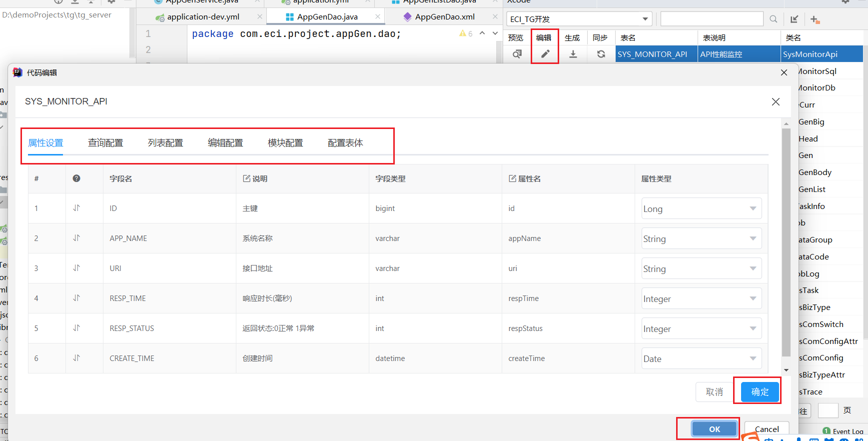Click the plus add icon in Xcode panel
The width and height of the screenshot is (868, 441).
815,19
